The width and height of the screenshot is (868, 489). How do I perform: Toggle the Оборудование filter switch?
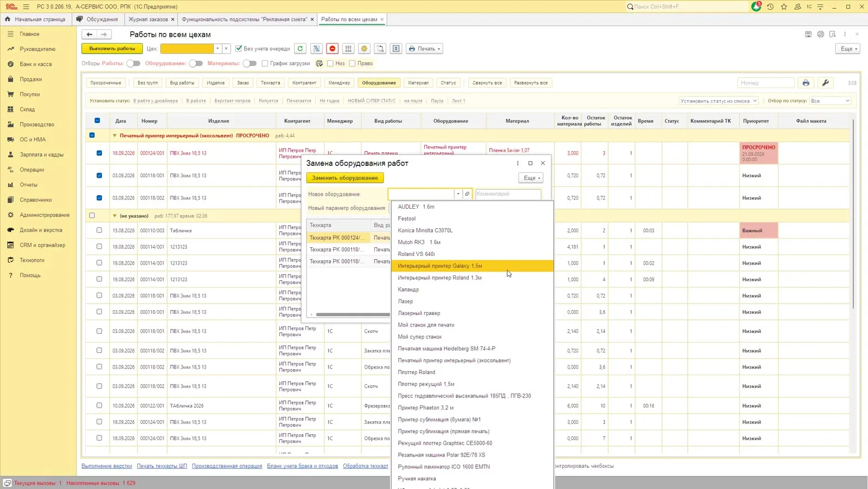[195, 63]
